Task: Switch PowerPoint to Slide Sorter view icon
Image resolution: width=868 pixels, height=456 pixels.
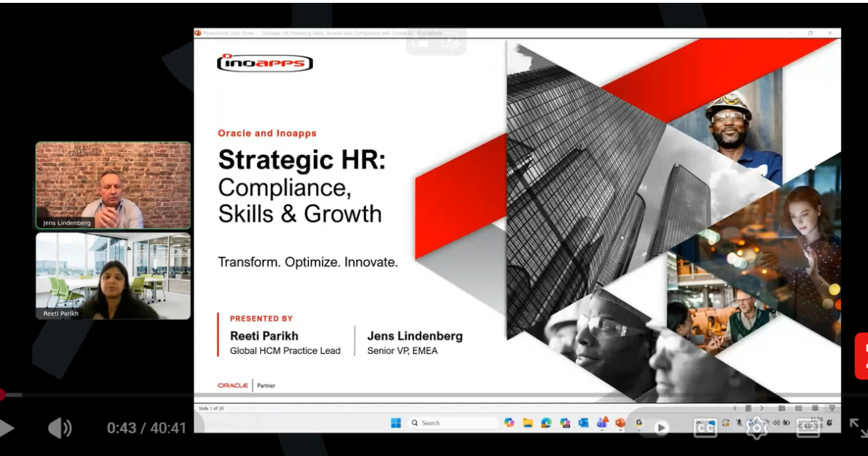Action: (799, 408)
